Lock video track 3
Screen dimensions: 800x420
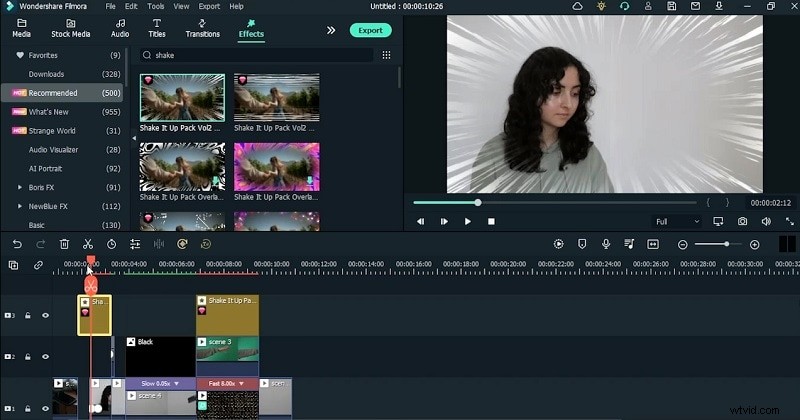28,315
